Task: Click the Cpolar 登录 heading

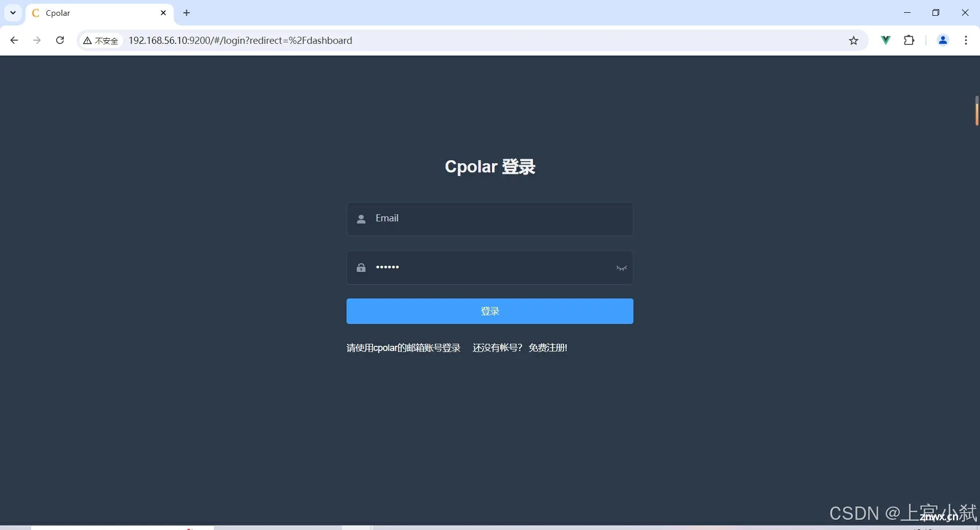Action: point(490,167)
